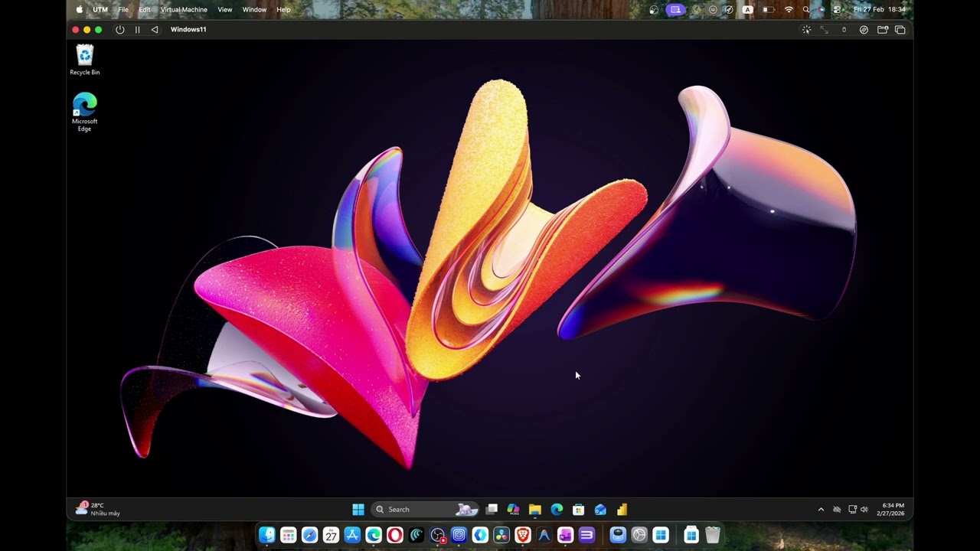Image resolution: width=980 pixels, height=551 pixels.
Task: Launch DaVinci Resolve from the Dock
Action: [x=501, y=535]
